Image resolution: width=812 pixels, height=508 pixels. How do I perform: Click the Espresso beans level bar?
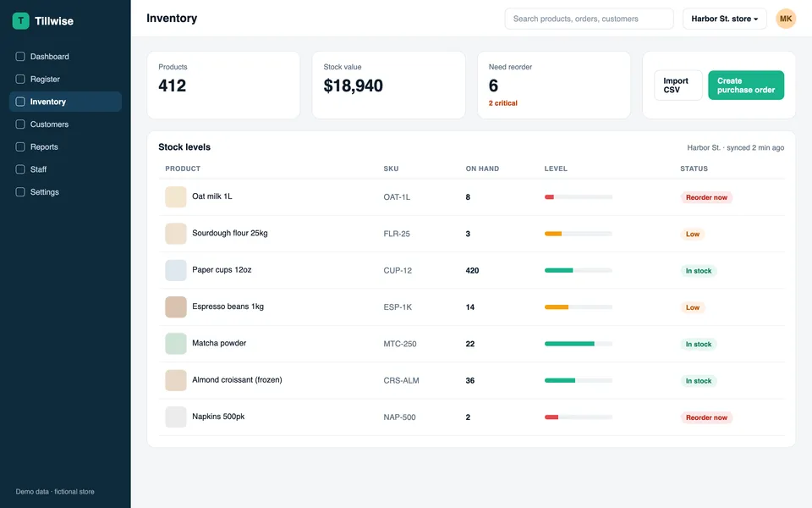coord(578,306)
